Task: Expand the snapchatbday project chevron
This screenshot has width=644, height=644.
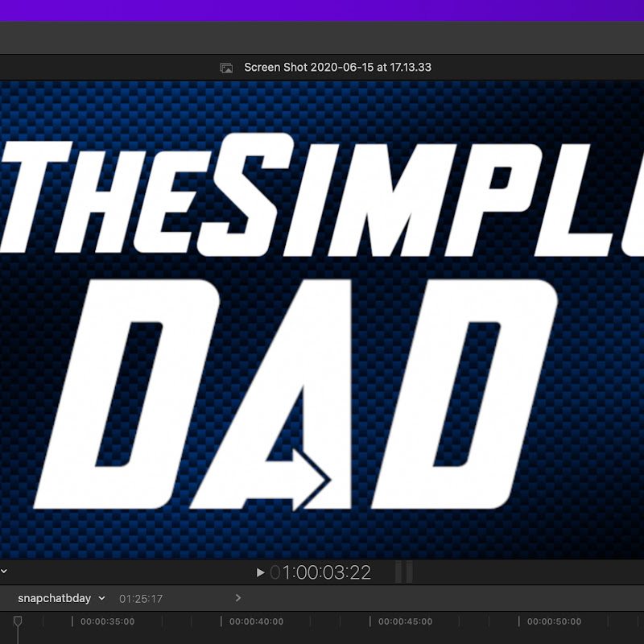Action: (101, 599)
